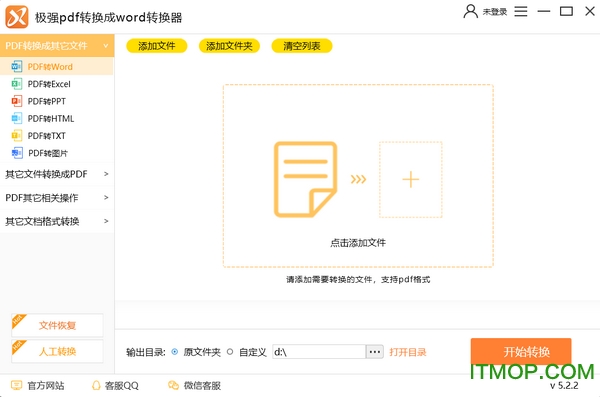Click the output path field showing d:\
This screenshot has height=397, width=600.
pyautogui.click(x=319, y=351)
